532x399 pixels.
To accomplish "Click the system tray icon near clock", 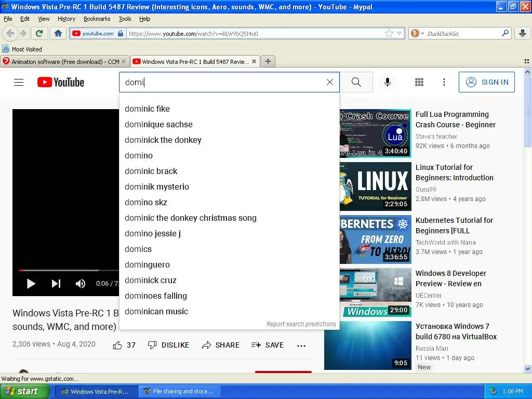I will (x=494, y=391).
